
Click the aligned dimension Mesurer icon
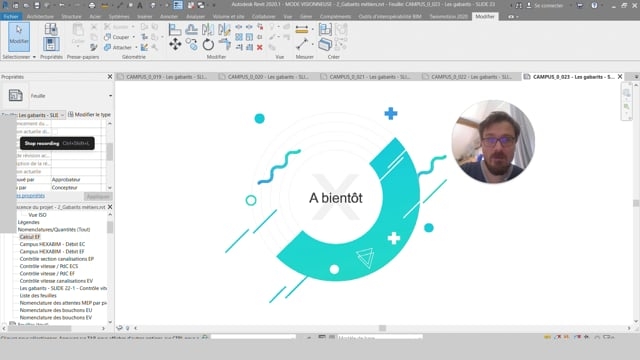coord(302,29)
